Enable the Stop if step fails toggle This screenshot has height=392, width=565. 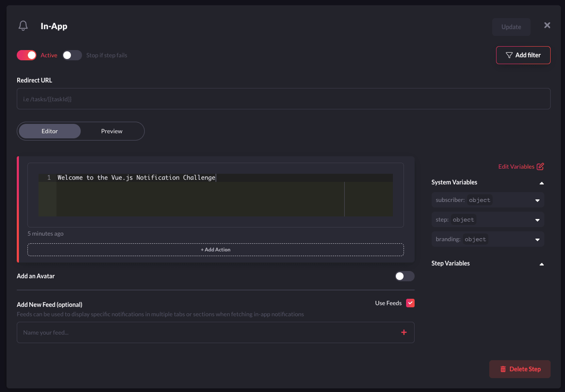tap(72, 55)
